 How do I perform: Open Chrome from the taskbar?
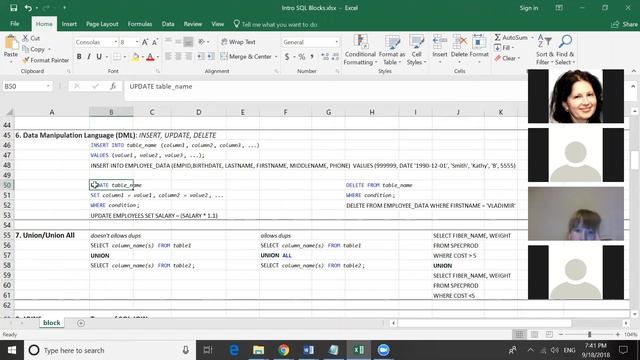pyautogui.click(x=284, y=350)
